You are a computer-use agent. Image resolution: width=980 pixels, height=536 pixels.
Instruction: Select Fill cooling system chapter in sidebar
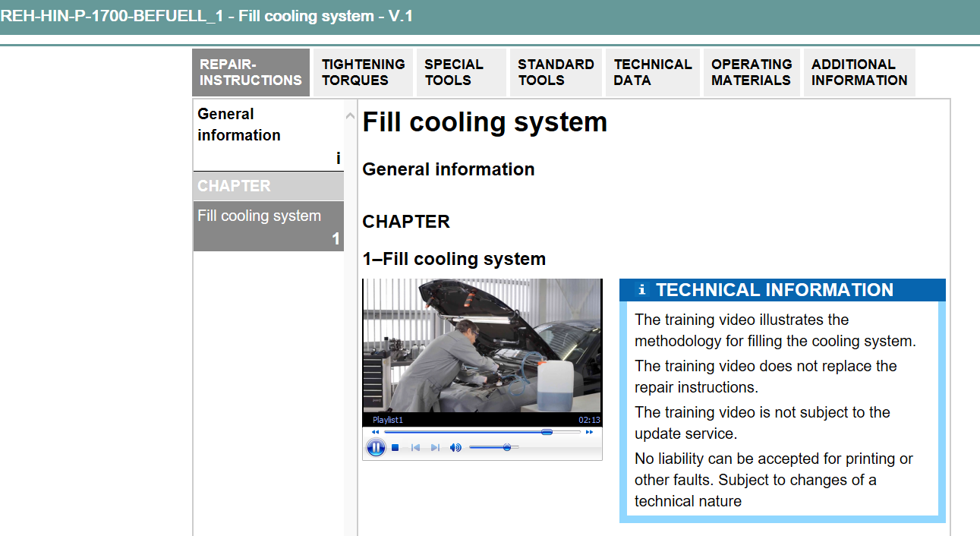coord(267,225)
